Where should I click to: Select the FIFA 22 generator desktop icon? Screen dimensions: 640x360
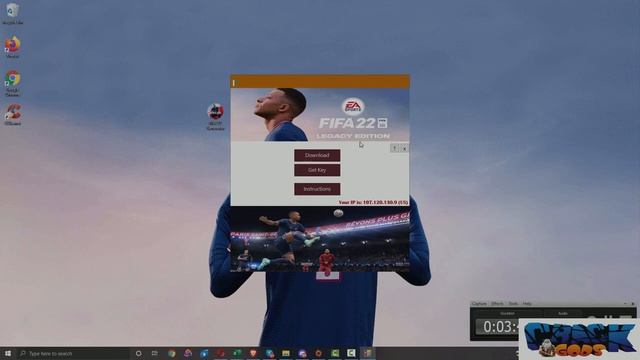coord(215,117)
